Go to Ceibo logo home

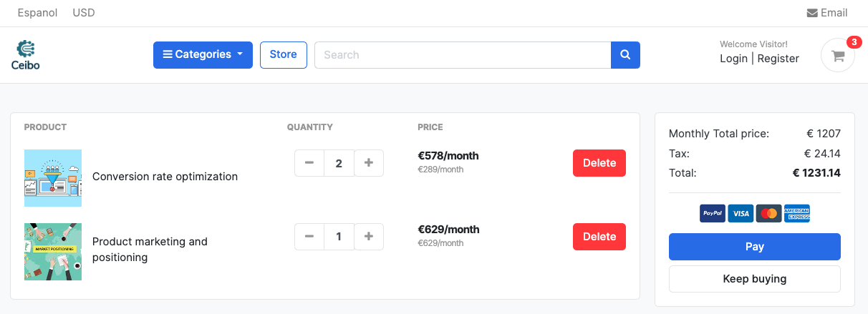tap(26, 55)
